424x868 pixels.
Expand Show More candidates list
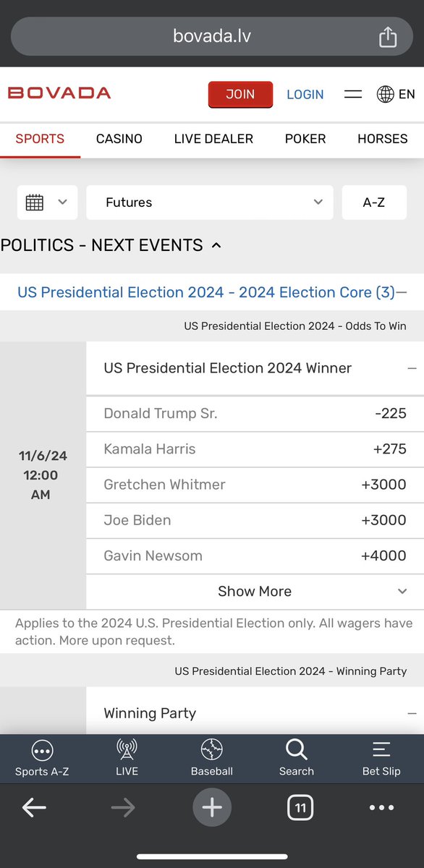(x=255, y=592)
